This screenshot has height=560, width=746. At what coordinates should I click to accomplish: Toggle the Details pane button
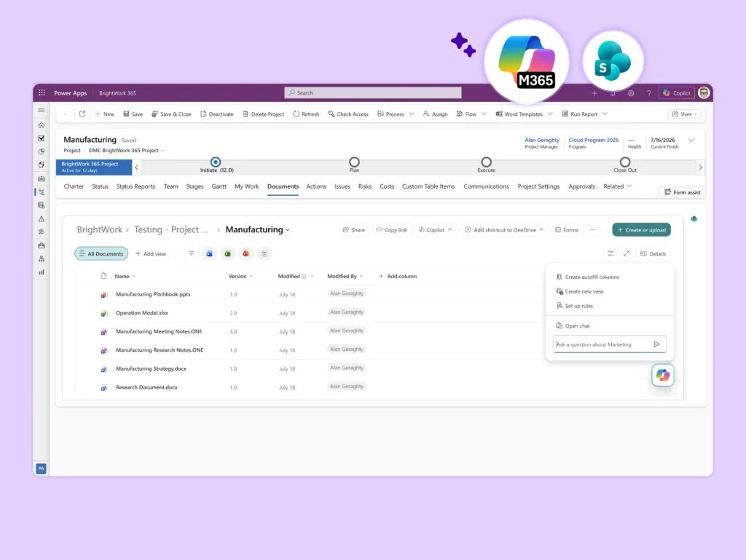click(653, 254)
